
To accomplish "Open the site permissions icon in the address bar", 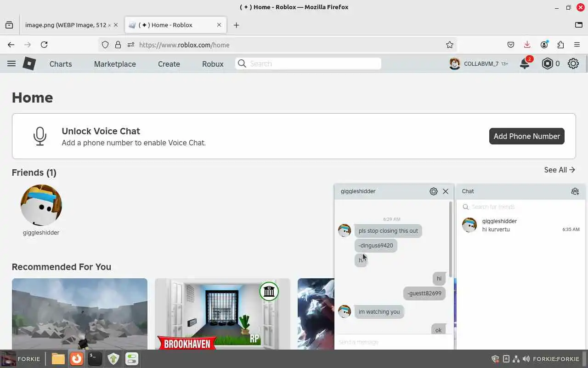I will 130,45.
